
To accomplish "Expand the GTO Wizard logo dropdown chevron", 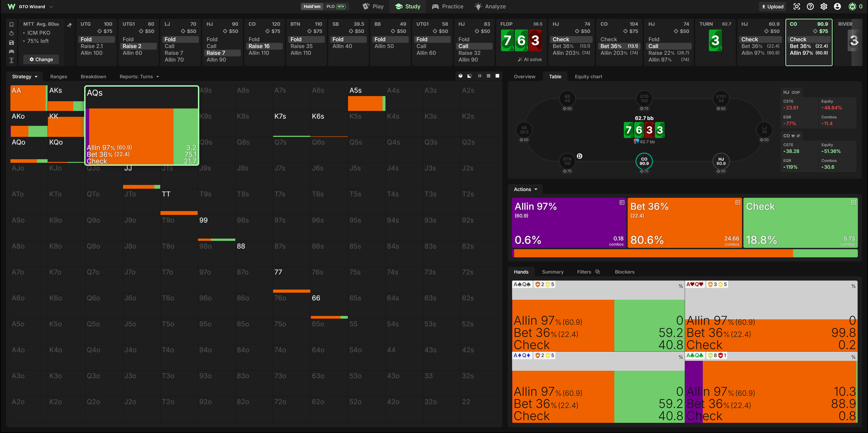I will 51,6.
